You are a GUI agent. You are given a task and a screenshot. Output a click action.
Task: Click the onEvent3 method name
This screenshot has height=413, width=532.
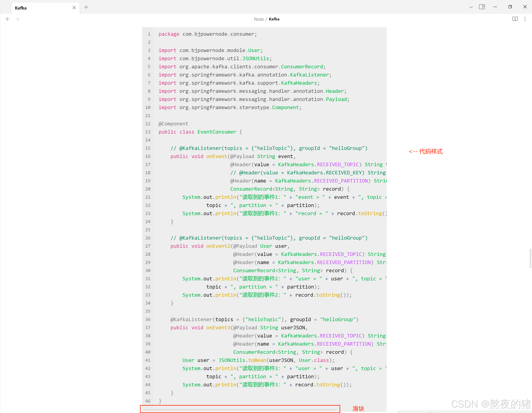218,328
